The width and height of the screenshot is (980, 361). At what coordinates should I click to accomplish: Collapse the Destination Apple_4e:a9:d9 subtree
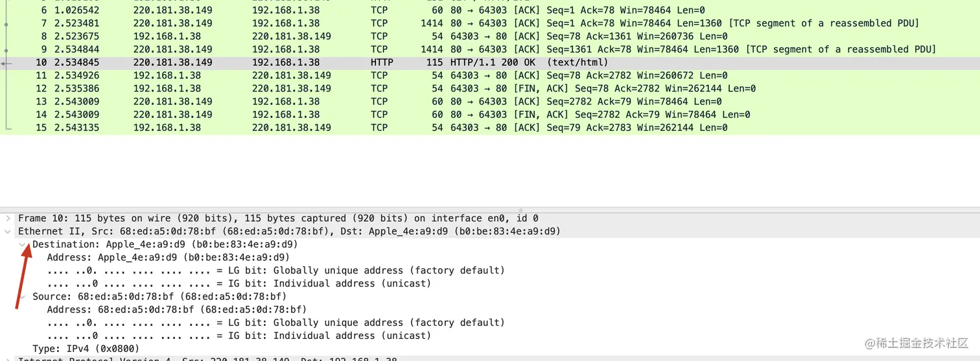pyautogui.click(x=23, y=244)
